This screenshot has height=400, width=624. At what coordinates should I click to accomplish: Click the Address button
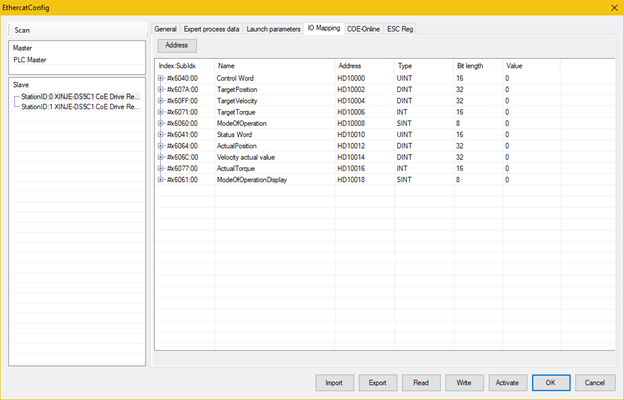177,45
